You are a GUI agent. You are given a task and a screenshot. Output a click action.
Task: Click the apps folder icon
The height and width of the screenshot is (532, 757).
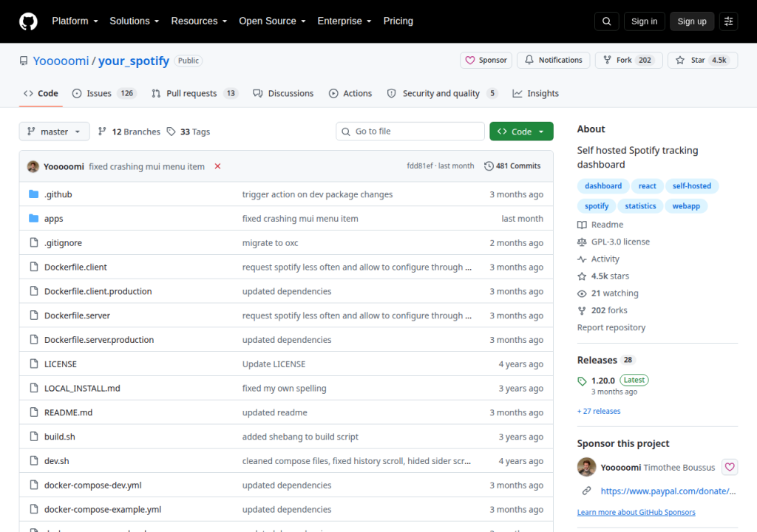33,218
